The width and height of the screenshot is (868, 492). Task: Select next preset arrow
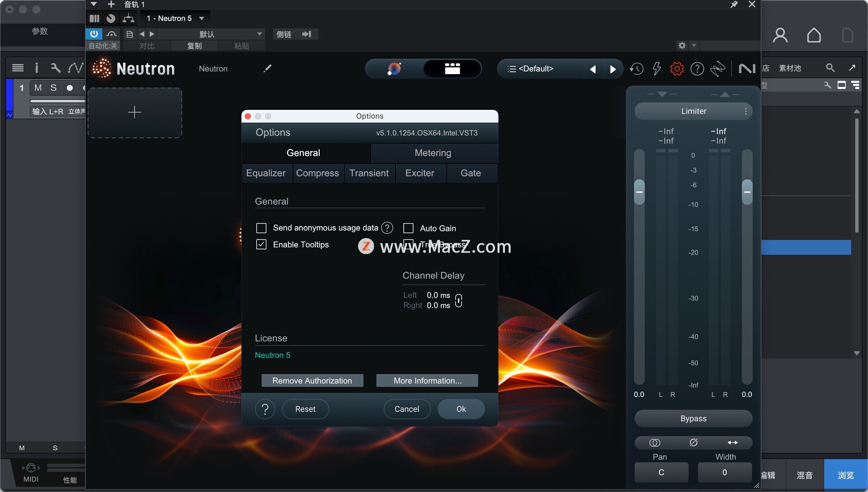coord(613,69)
